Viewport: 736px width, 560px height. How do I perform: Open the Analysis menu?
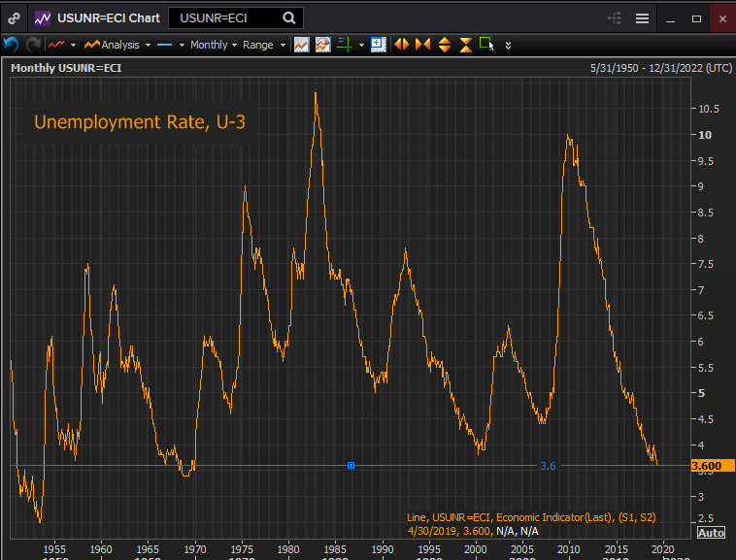click(x=112, y=45)
